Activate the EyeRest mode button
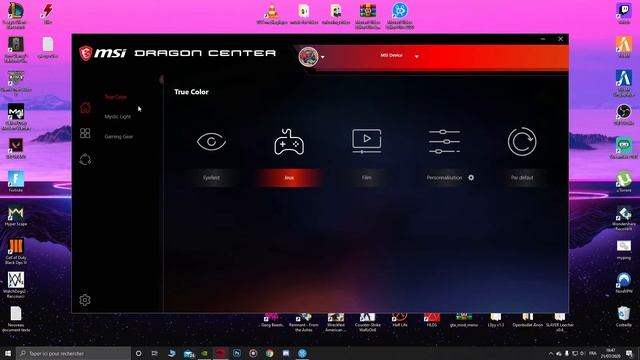This screenshot has width=640, height=360. click(x=211, y=178)
